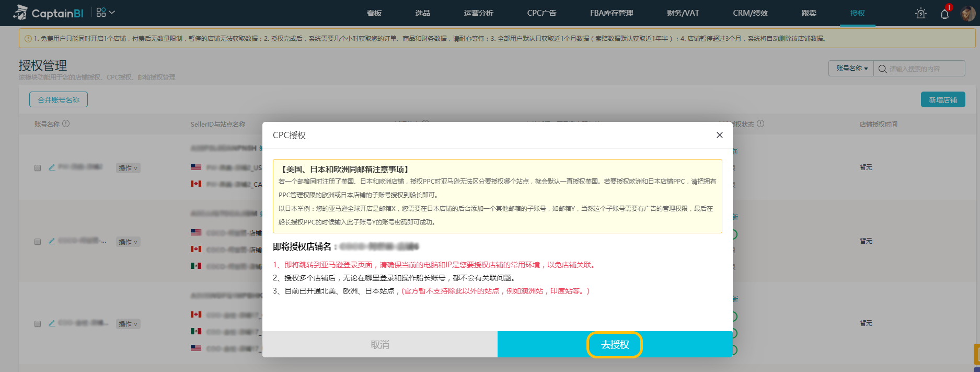This screenshot has height=372, width=980.
Task: Click 暂无 in the PX account row
Action: (866, 167)
